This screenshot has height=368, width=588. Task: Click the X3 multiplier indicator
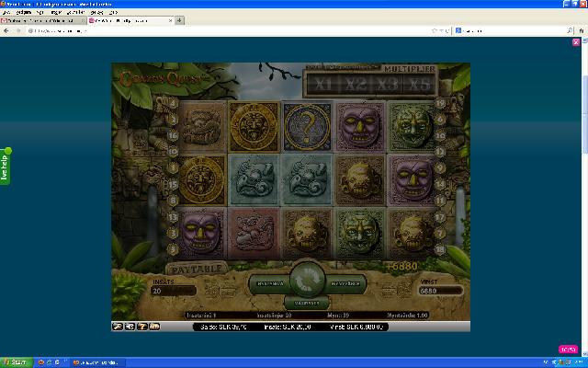pos(388,85)
